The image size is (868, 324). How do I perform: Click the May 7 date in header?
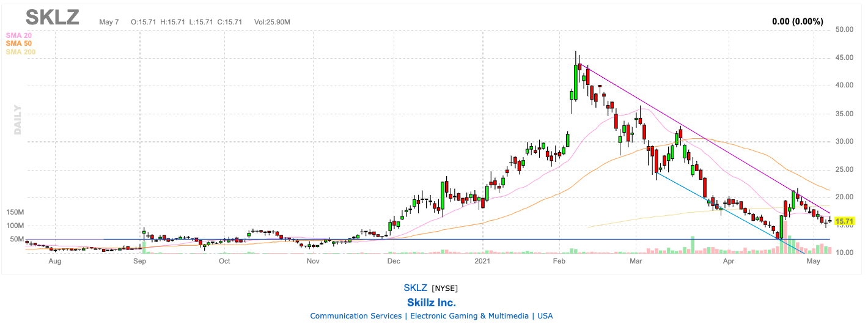pos(109,22)
